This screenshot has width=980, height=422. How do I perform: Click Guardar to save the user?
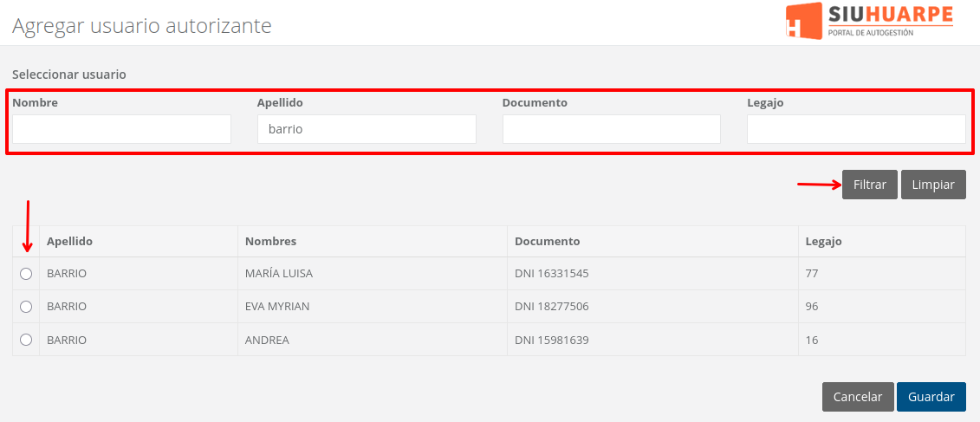931,397
